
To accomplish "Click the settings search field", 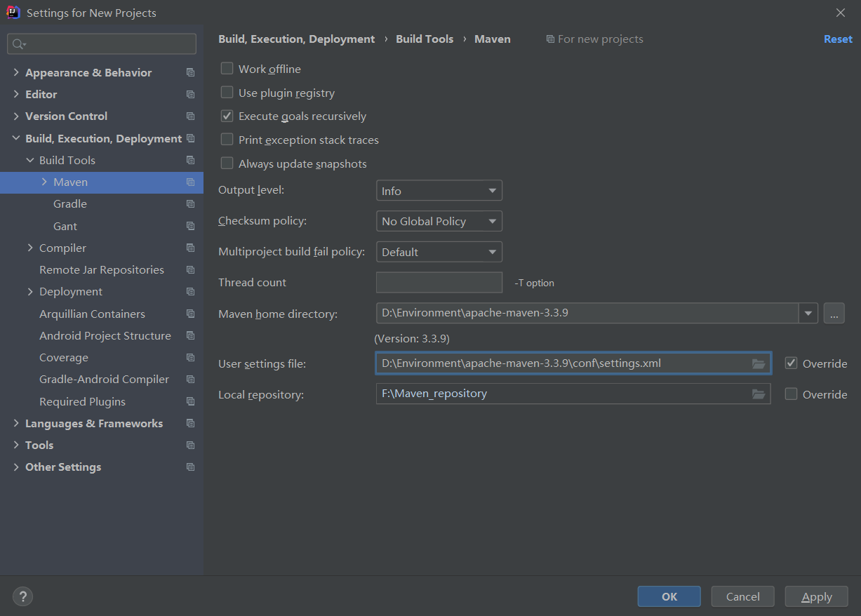I will point(102,44).
